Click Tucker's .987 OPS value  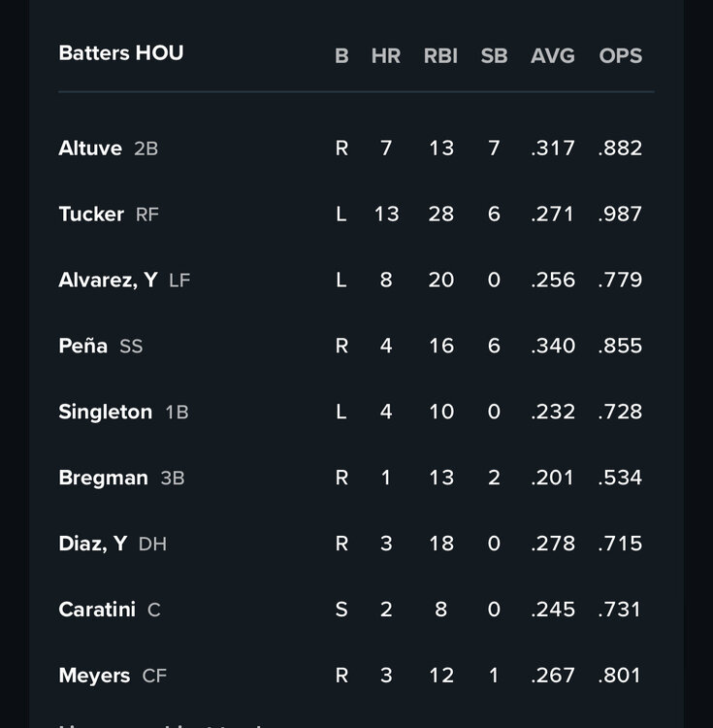coord(620,215)
